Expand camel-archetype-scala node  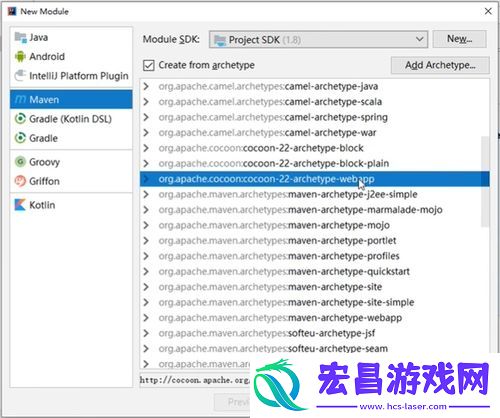(146, 102)
